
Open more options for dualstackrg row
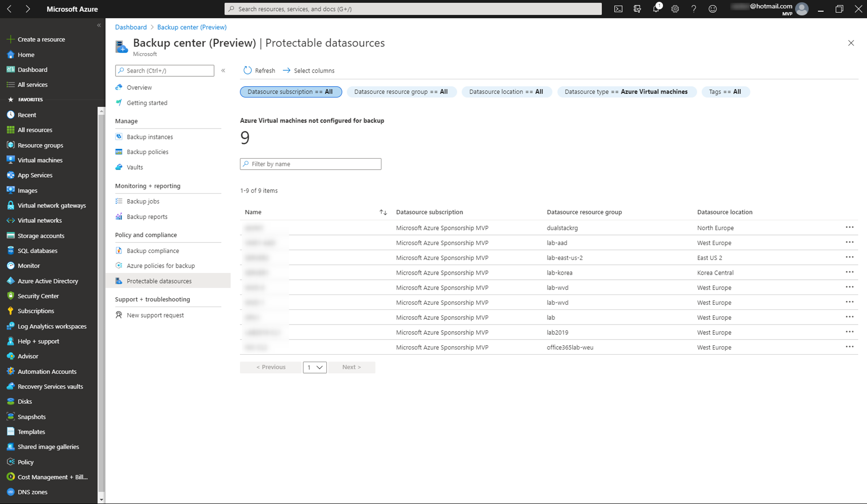850,228
